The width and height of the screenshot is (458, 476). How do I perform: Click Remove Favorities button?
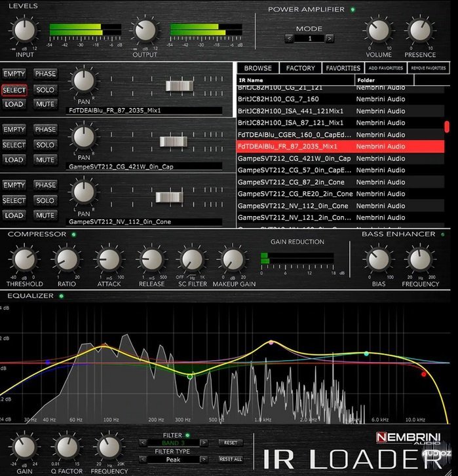[x=429, y=68]
